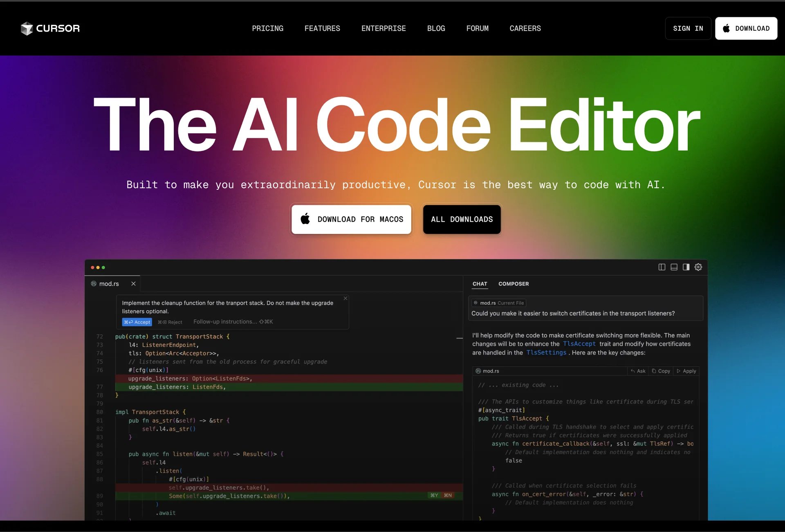
Task: Open the Enterprise navigation link
Action: pyautogui.click(x=383, y=28)
